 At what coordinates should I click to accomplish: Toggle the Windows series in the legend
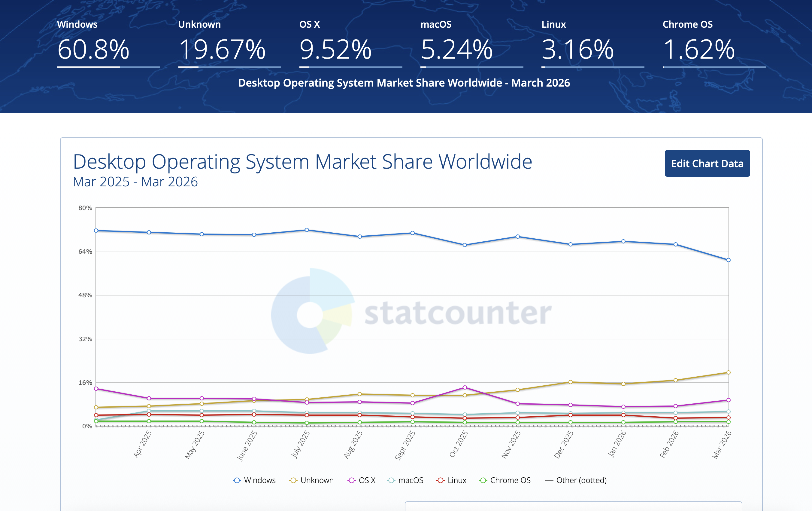tap(254, 480)
